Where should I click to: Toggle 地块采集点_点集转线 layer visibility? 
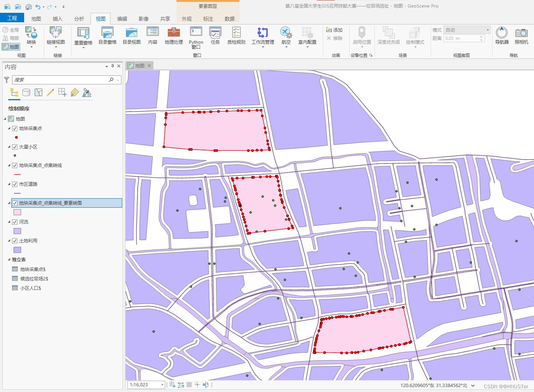click(x=15, y=165)
